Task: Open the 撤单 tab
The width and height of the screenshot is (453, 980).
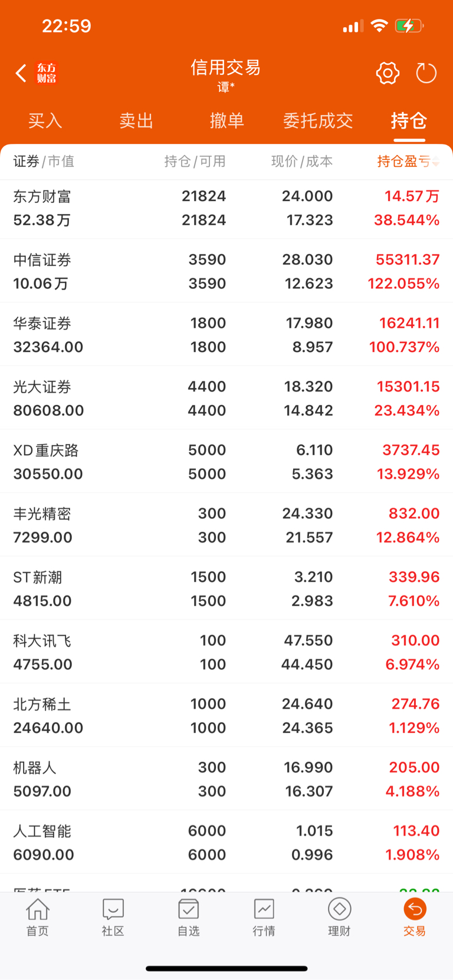Action: 227,121
